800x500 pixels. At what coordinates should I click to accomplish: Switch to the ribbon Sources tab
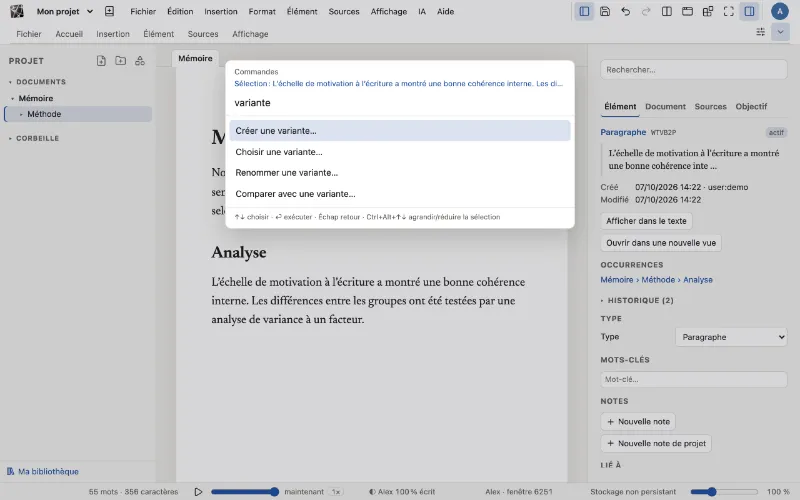(203, 34)
